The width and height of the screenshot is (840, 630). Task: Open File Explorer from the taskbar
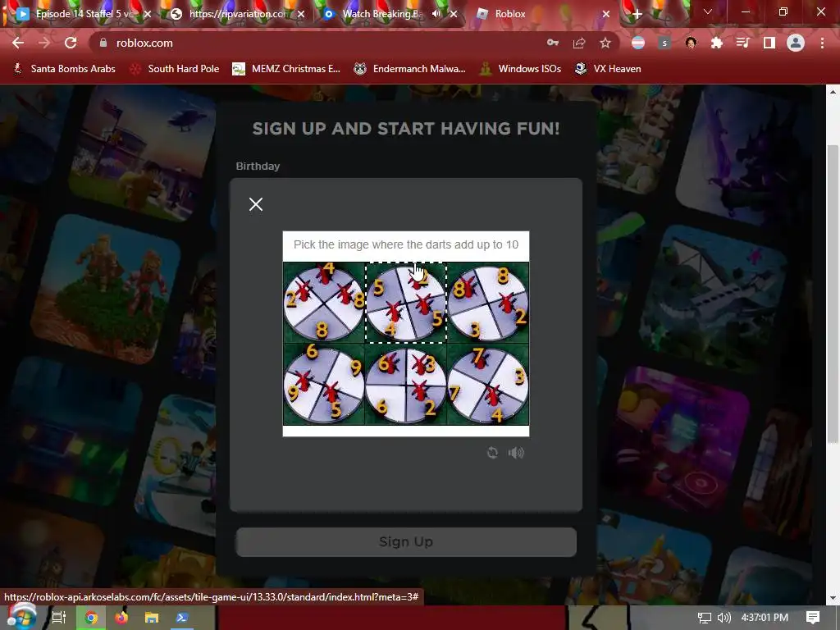click(x=152, y=618)
